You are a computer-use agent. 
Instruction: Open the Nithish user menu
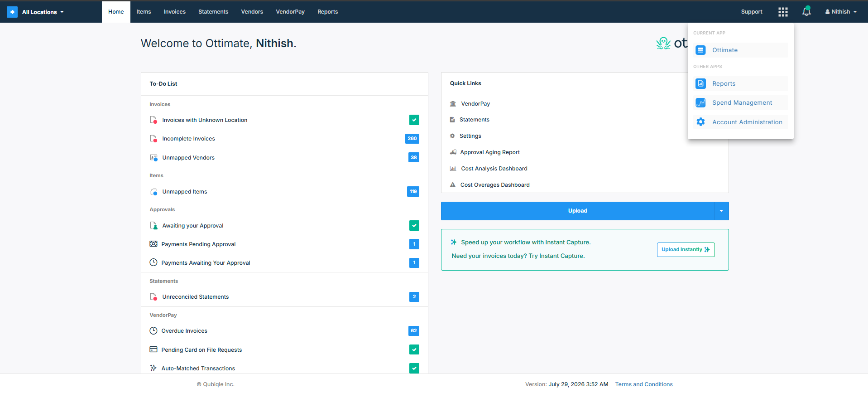[x=841, y=12]
